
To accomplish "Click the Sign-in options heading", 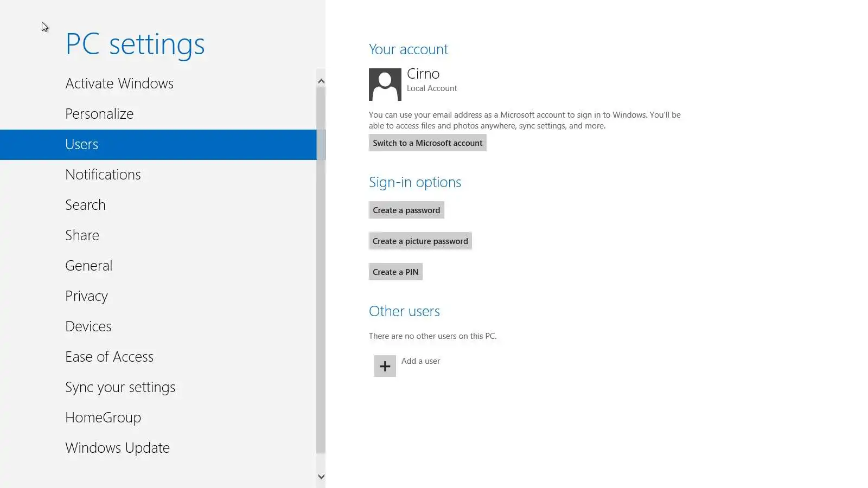I will click(415, 182).
